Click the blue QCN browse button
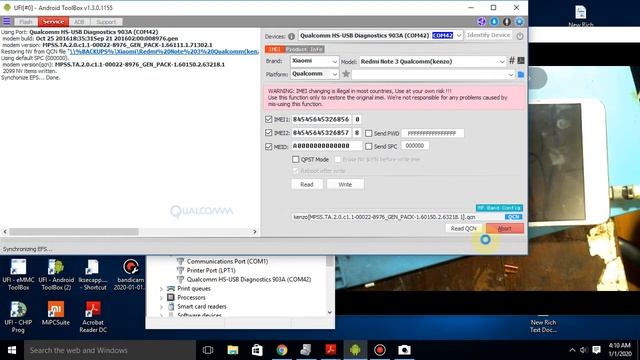The height and width of the screenshot is (360, 640). coord(514,217)
